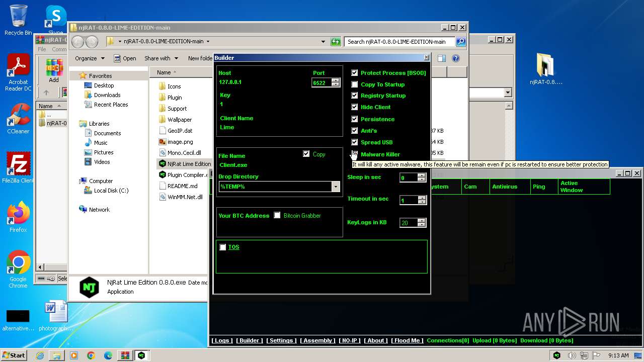644x362 pixels.
Task: Enable Copy To Startup checkbox
Action: (x=355, y=84)
